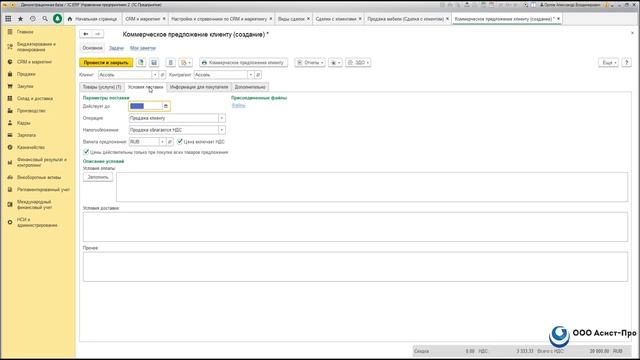Open Главное in the sidebar
Image resolution: width=640 pixels, height=360 pixels.
click(25, 31)
